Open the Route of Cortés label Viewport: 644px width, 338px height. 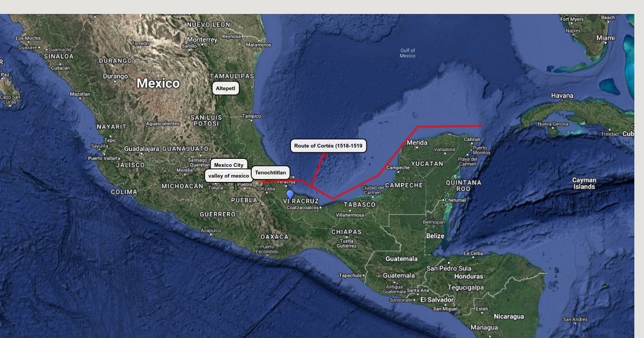pos(328,146)
